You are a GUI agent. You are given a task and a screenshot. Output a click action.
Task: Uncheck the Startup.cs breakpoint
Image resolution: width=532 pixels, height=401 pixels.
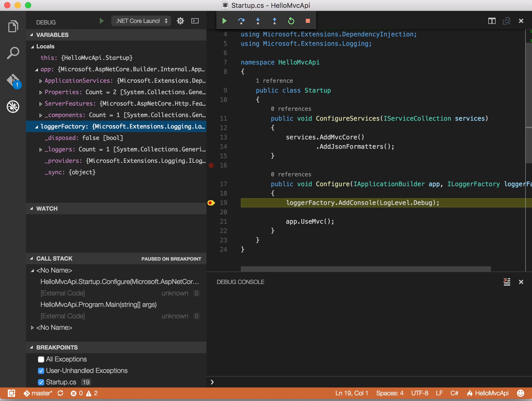(x=41, y=382)
